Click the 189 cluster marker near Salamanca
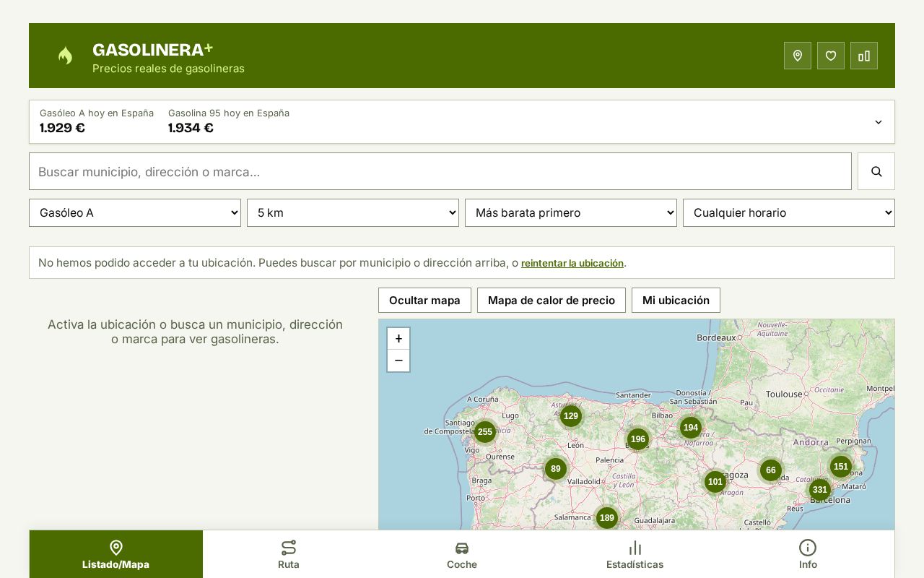Image resolution: width=924 pixels, height=578 pixels. 607,518
